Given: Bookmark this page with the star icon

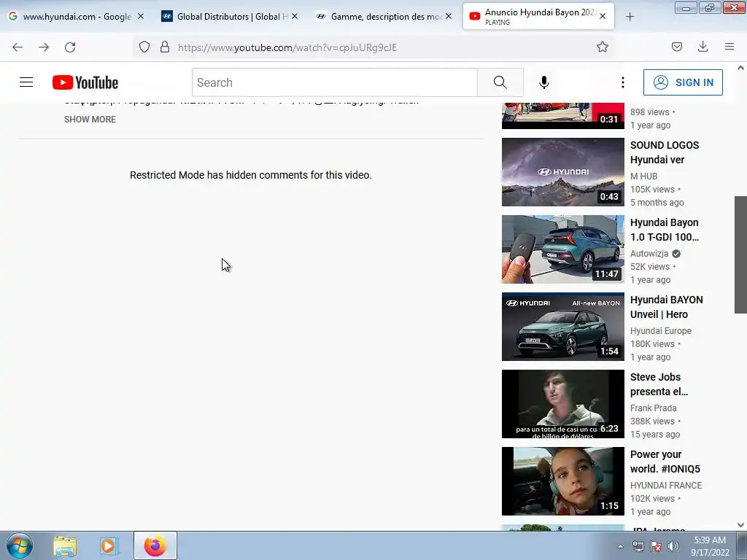Looking at the screenshot, I should pos(602,47).
